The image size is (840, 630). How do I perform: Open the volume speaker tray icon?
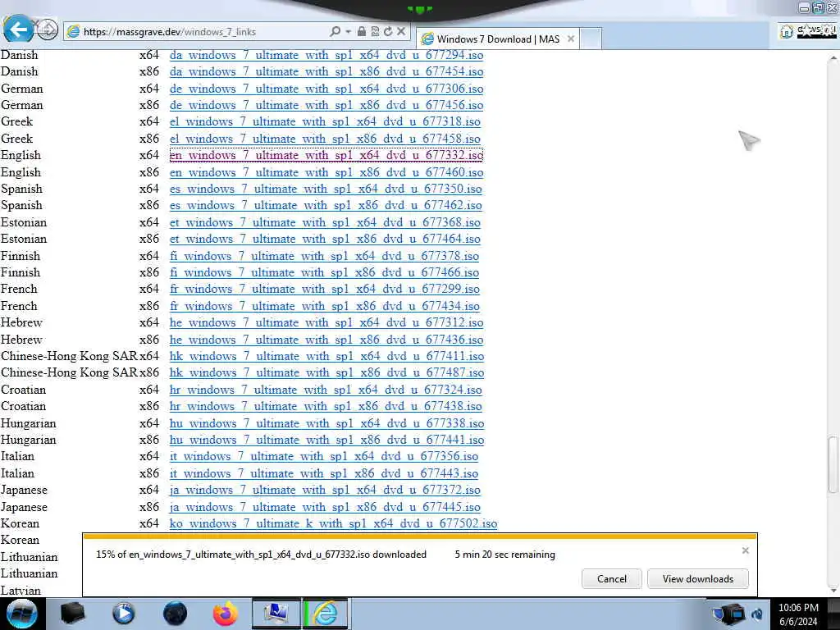[x=757, y=614]
